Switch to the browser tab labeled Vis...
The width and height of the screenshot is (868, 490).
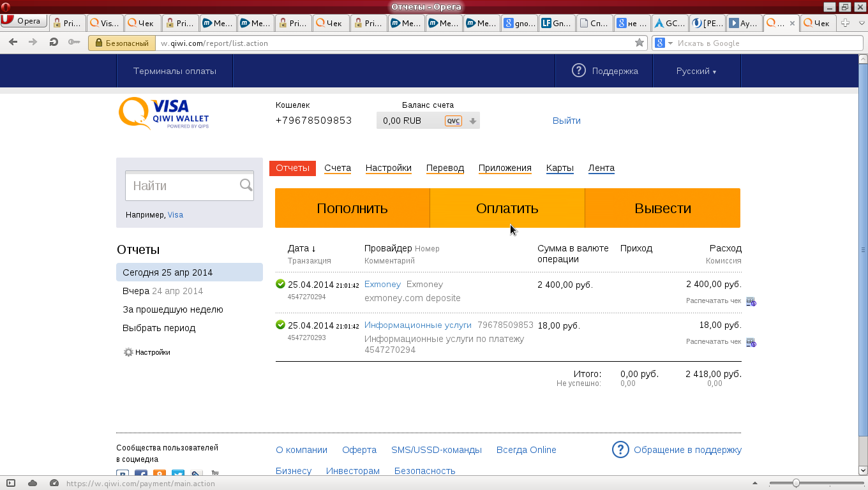105,23
